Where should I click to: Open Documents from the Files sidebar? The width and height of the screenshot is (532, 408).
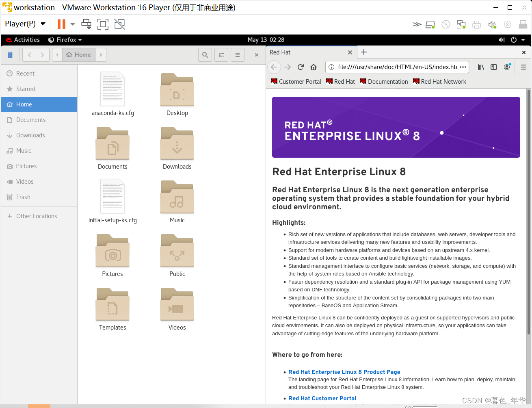[x=39, y=120]
